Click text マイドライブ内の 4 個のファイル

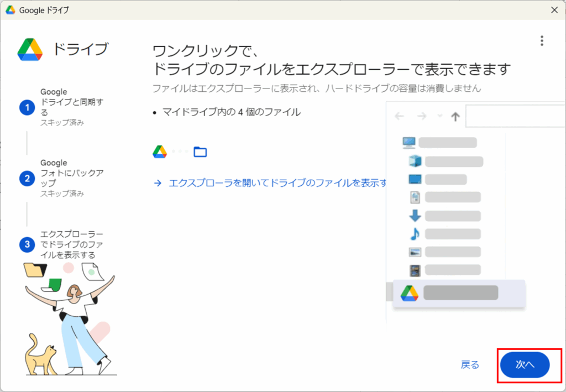232,112
